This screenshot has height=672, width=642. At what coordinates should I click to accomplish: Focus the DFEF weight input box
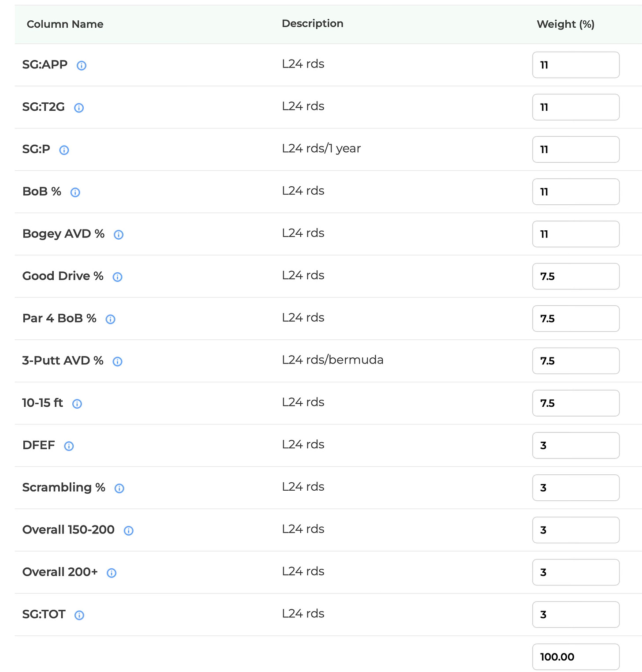pyautogui.click(x=576, y=445)
